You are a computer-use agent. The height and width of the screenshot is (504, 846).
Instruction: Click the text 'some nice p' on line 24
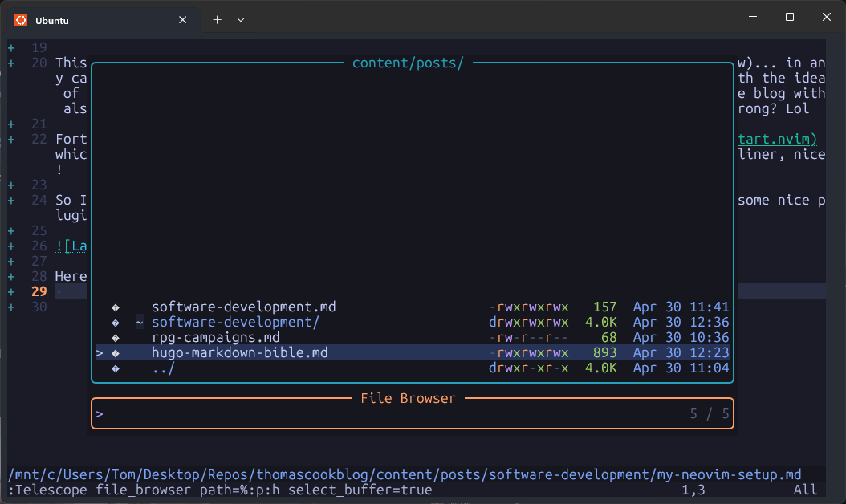(781, 200)
